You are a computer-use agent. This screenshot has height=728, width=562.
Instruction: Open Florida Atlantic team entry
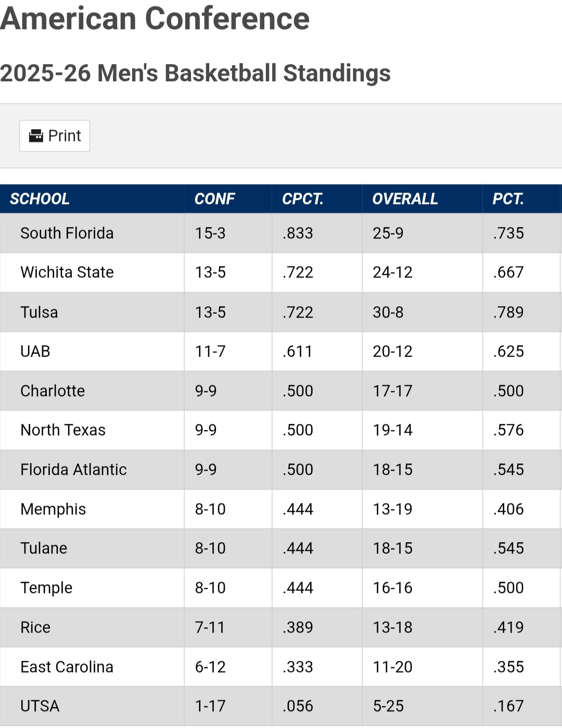pyautogui.click(x=73, y=470)
